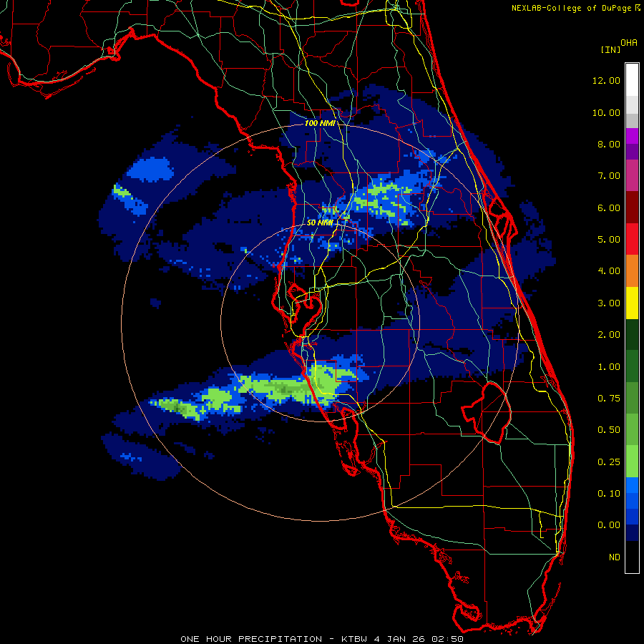Image resolution: width=644 pixels, height=644 pixels.
Task: Click the isolated blue echo in northwest Gulf
Action: click(x=151, y=169)
